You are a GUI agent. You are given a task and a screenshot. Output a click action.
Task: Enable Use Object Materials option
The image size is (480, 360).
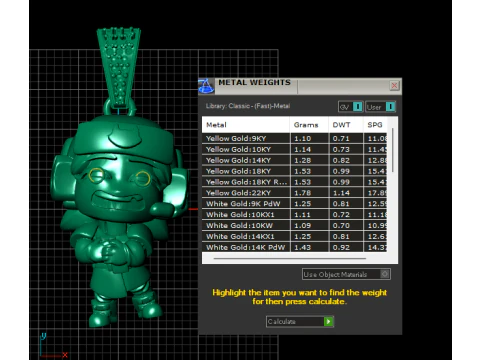[x=346, y=274]
